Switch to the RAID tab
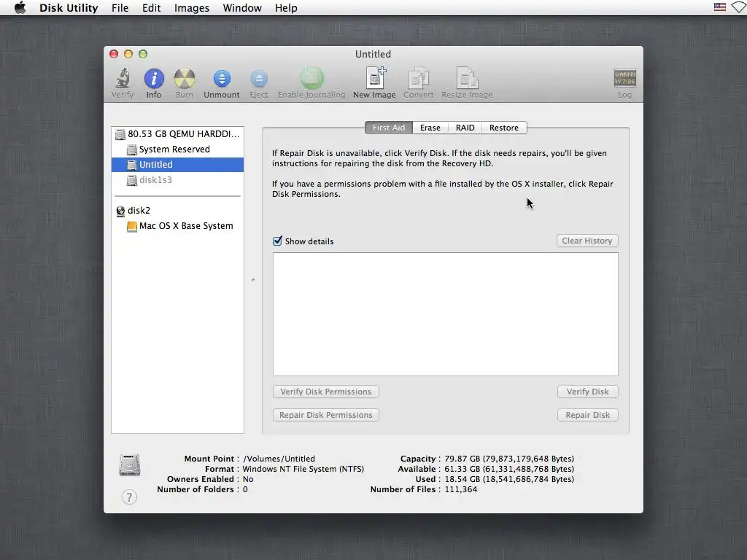 [465, 128]
